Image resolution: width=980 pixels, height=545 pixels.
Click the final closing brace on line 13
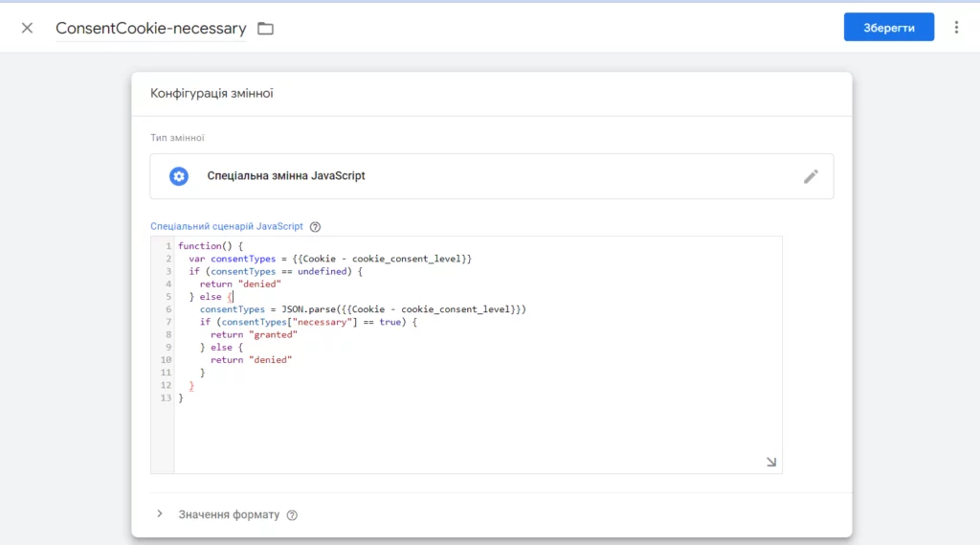point(181,397)
